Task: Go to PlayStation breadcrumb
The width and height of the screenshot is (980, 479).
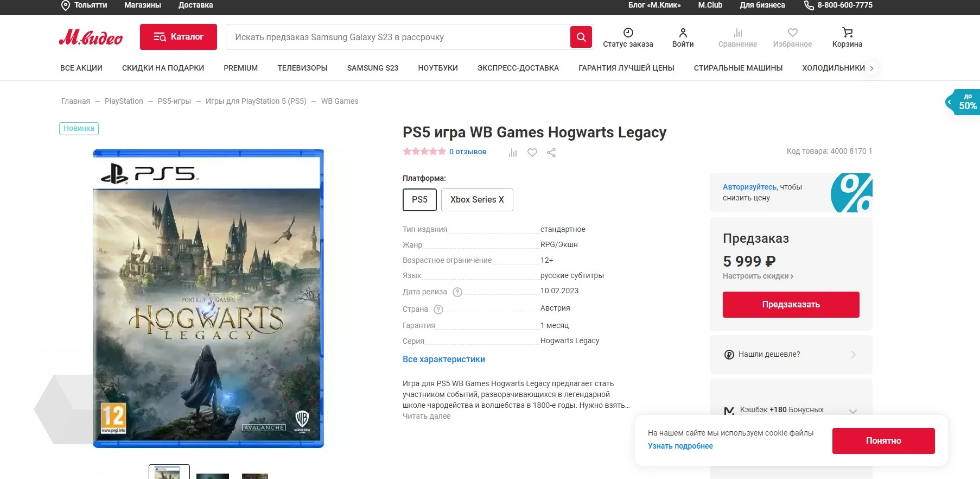Action: [x=124, y=101]
